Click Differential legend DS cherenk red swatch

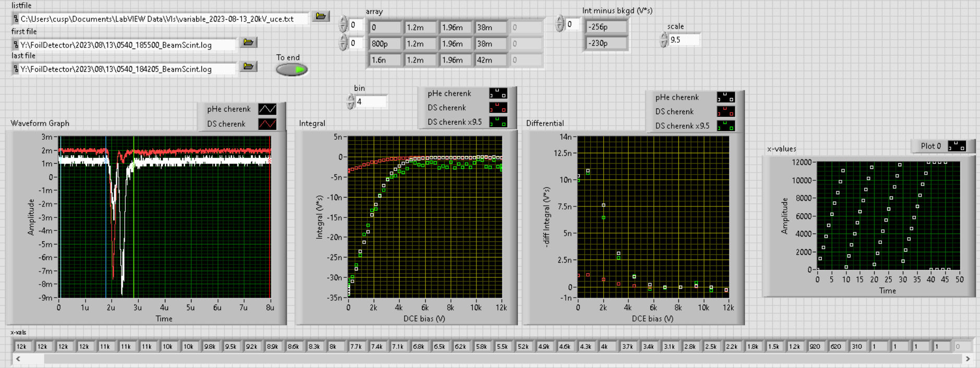coord(725,112)
